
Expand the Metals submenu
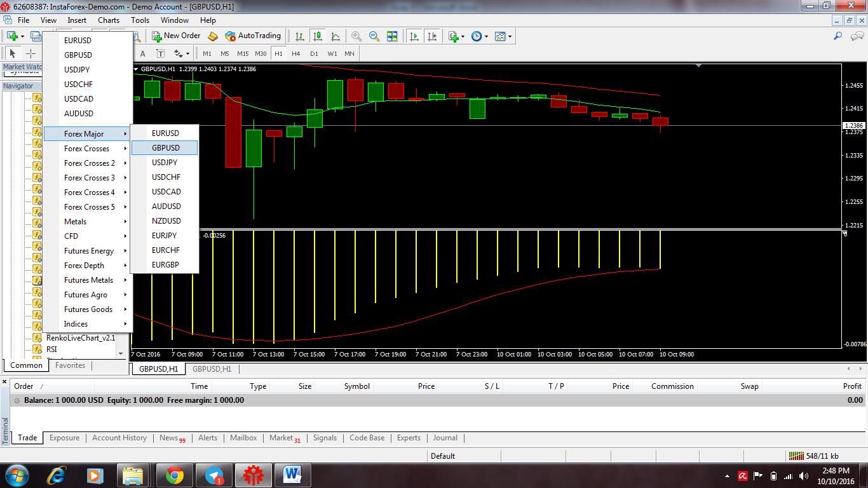(76, 221)
